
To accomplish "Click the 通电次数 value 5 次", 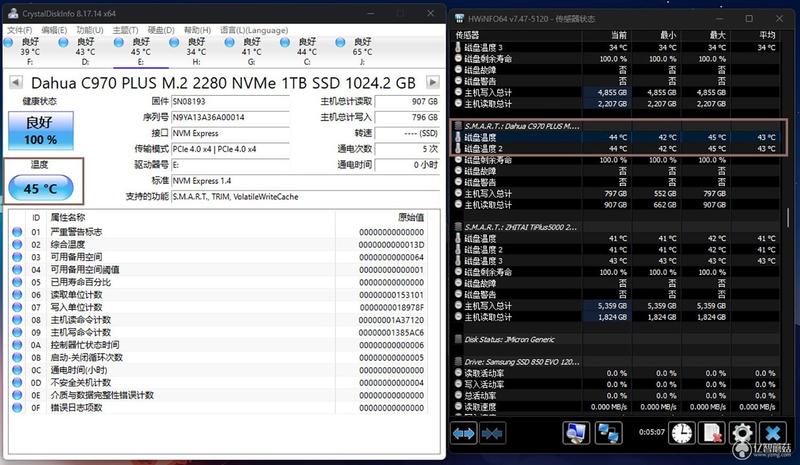I will (x=407, y=149).
